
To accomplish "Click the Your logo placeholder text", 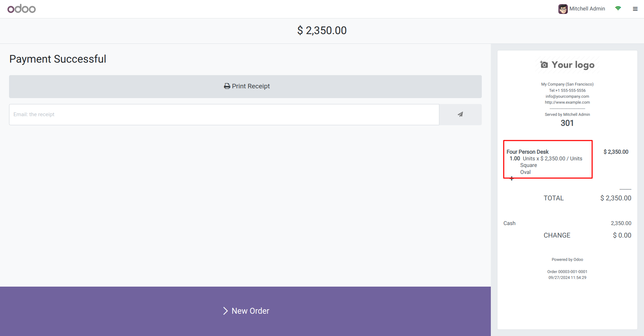I will (573, 65).
